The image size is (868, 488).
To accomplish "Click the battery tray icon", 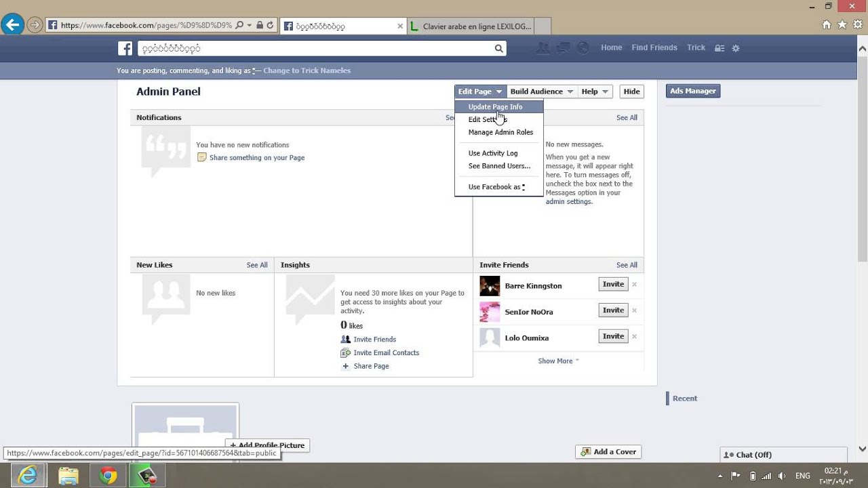I will click(752, 476).
